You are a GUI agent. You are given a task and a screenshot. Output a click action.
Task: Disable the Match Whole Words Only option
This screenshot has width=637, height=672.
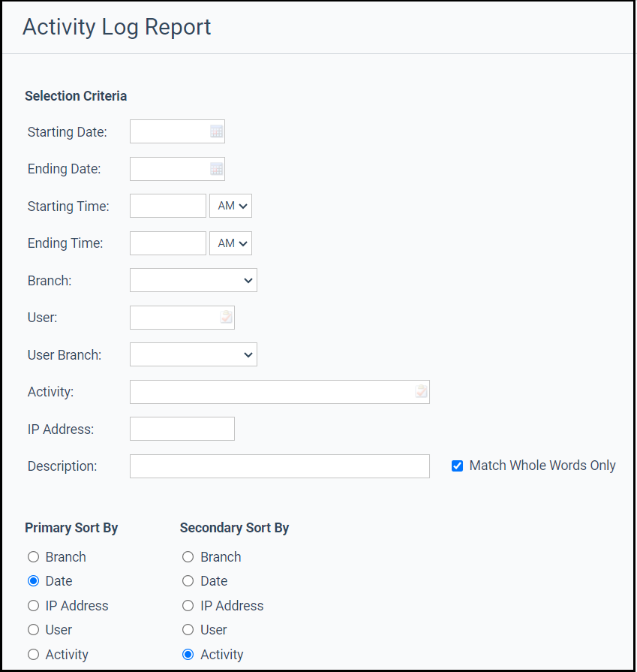click(457, 466)
